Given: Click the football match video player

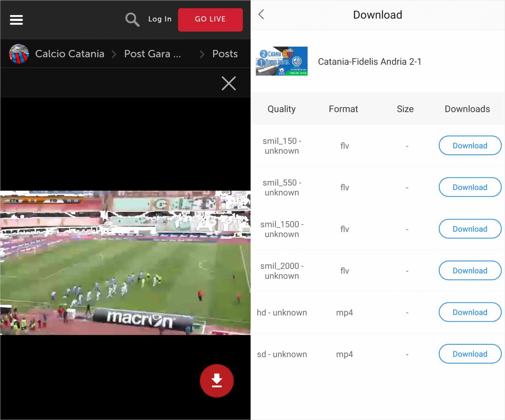Looking at the screenshot, I should [x=125, y=263].
